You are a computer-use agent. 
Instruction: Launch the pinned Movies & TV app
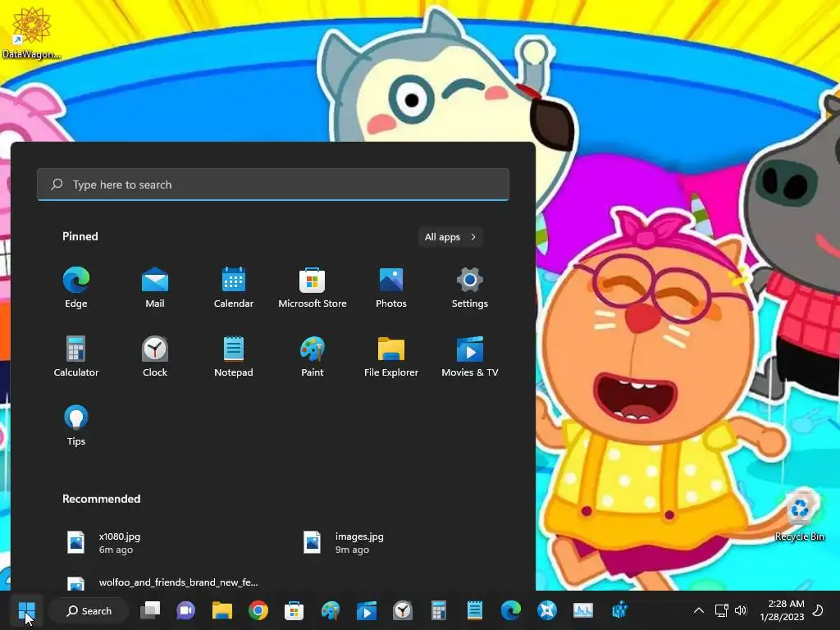[x=470, y=357]
